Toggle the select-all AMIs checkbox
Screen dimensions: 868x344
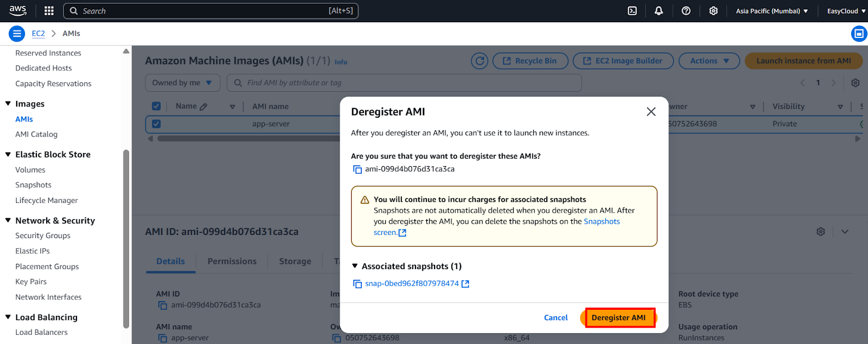tap(156, 106)
